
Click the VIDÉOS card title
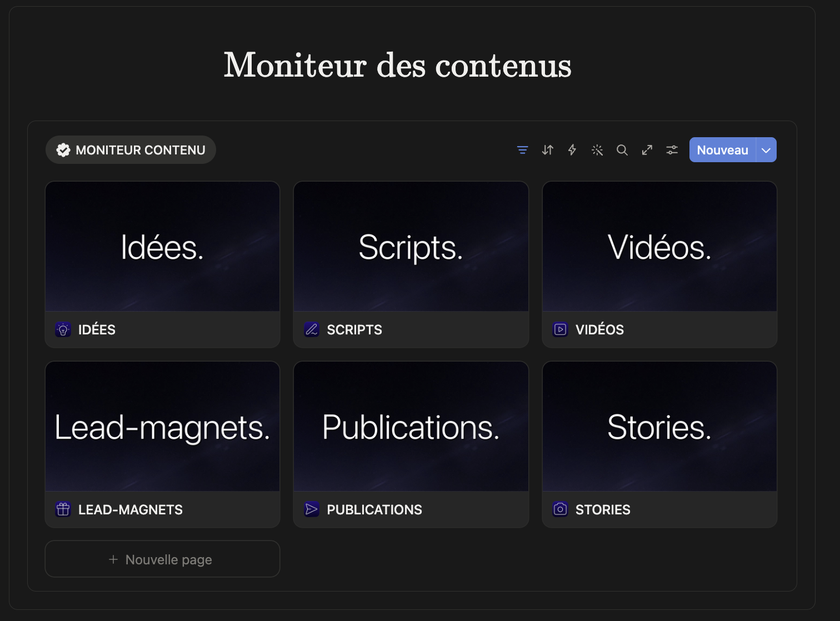click(599, 329)
